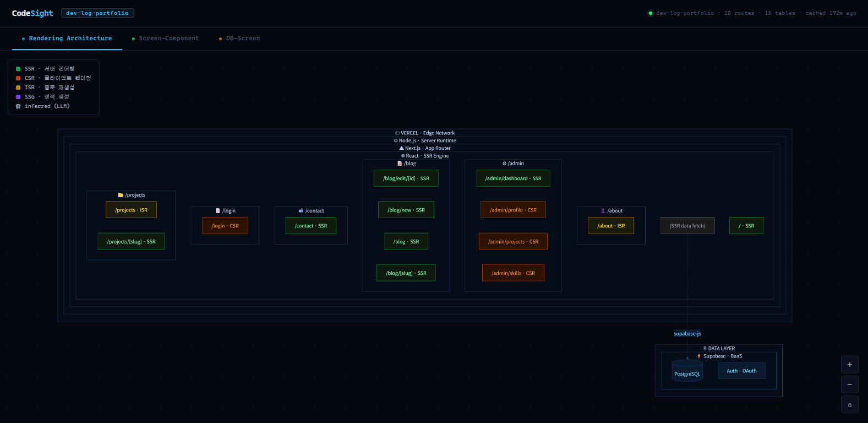The image size is (868, 423).
Task: Select the /admin/dashboard · SSR node
Action: pyautogui.click(x=513, y=178)
